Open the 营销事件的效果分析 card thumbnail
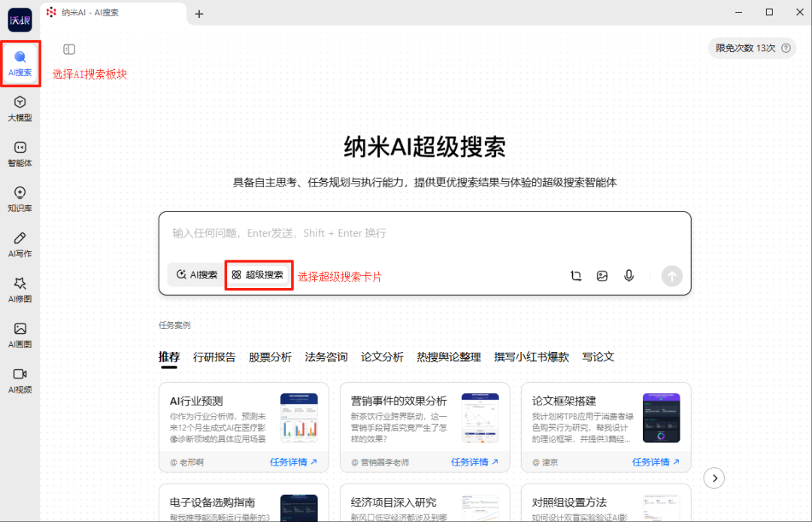This screenshot has height=522, width=812. tap(480, 418)
